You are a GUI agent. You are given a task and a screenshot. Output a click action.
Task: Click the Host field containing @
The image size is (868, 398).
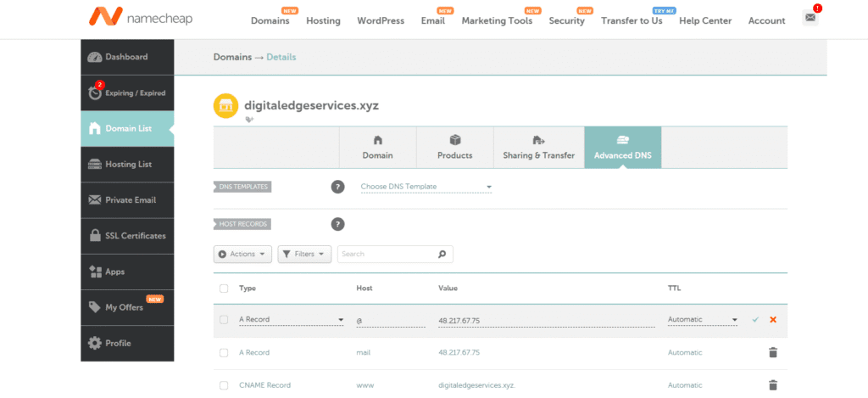click(x=391, y=320)
